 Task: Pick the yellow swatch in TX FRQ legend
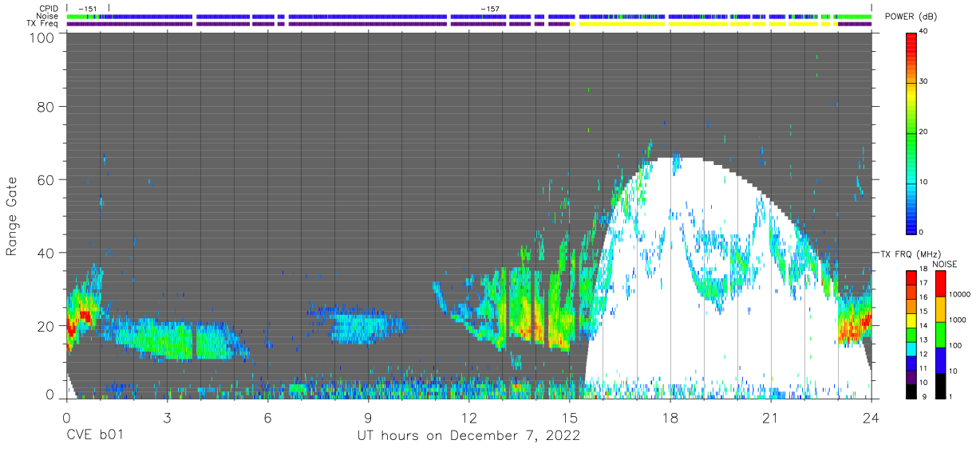pos(911,320)
